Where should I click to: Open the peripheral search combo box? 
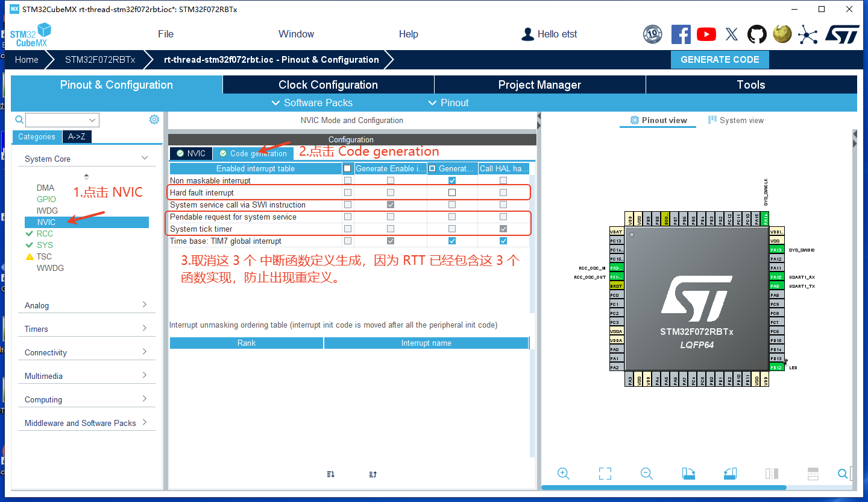tap(62, 120)
